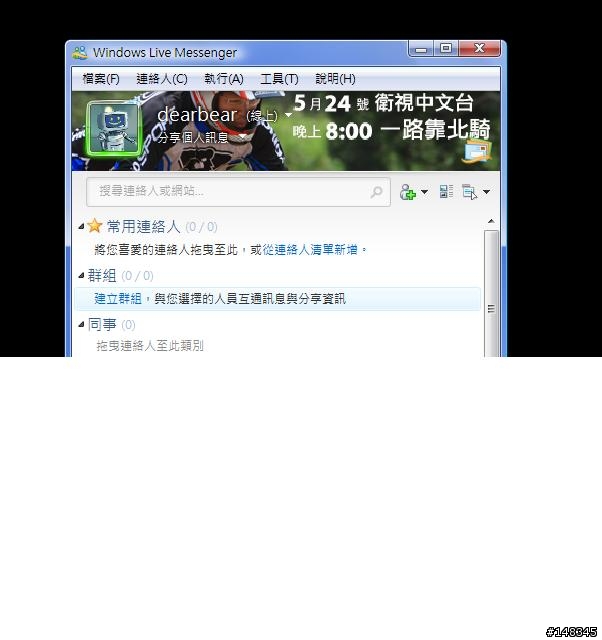Image resolution: width=602 pixels, height=640 pixels.
Task: Maximize the Messenger window
Action: coord(446,49)
